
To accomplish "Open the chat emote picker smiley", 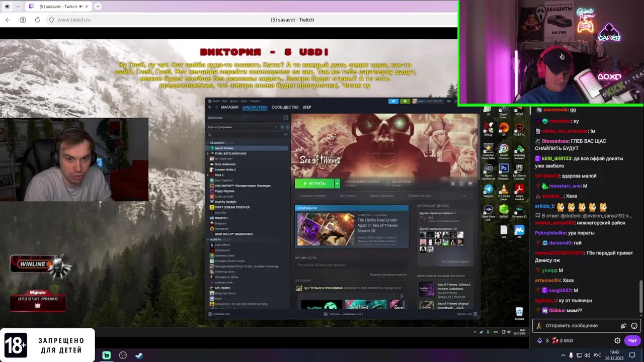I will (634, 326).
